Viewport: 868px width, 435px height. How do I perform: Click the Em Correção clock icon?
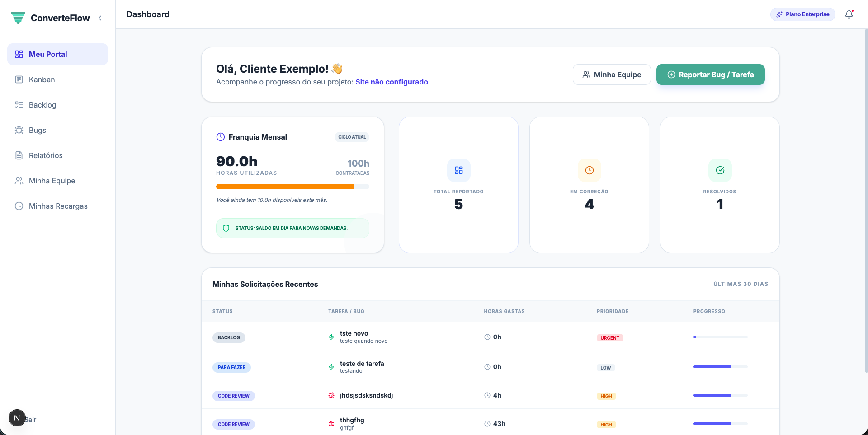point(589,170)
